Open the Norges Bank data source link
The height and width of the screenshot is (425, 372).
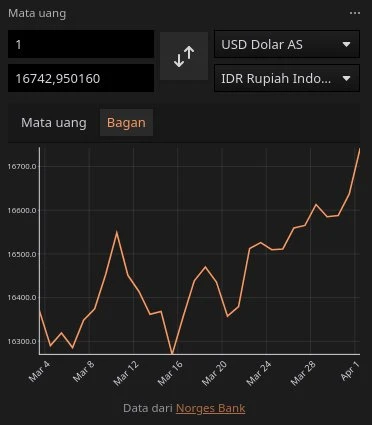210,408
